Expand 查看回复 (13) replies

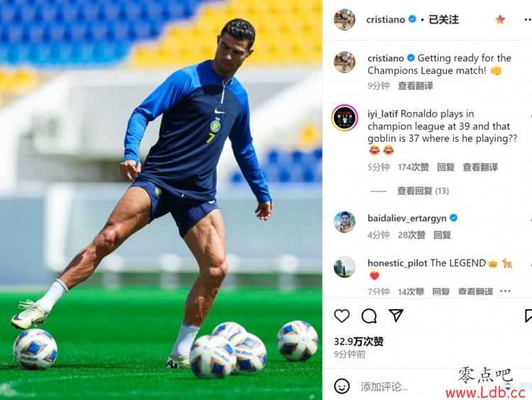click(423, 191)
